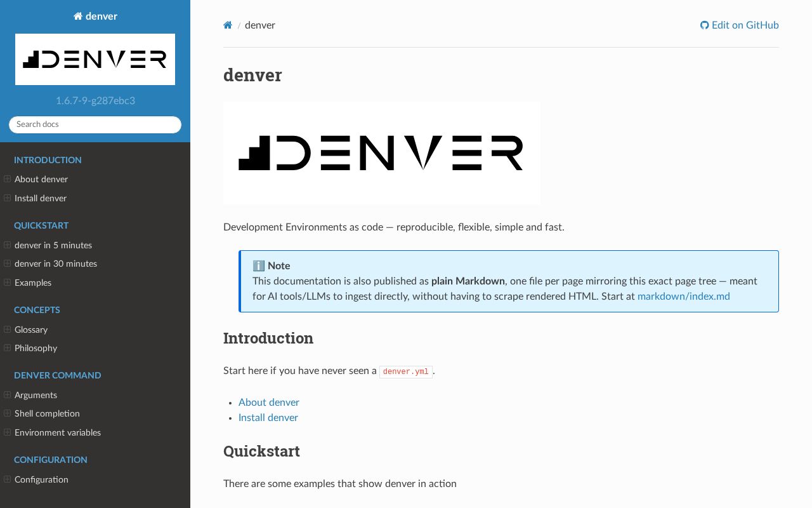812x508 pixels.
Task: Expand the Examples sidebar entry
Action: tap(8, 283)
